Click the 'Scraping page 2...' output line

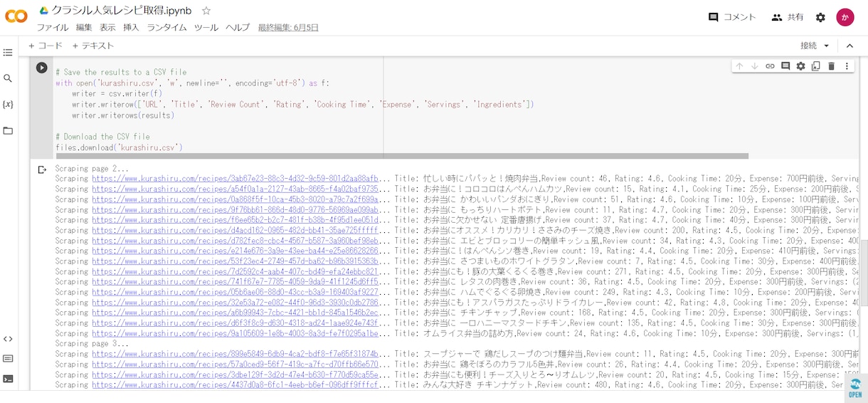(x=92, y=169)
